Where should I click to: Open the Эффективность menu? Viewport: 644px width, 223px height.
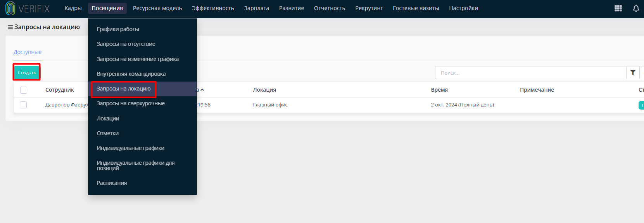coord(213,8)
